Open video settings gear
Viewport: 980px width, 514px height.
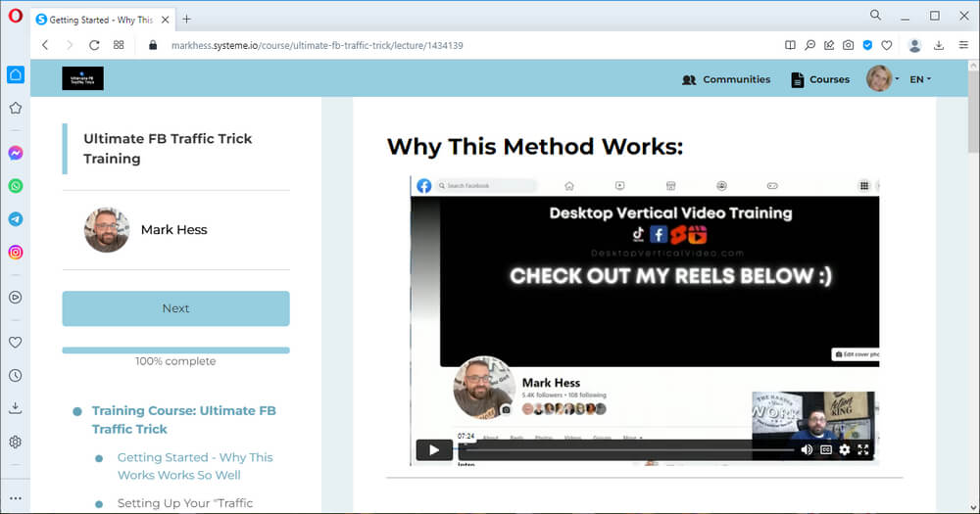[845, 449]
